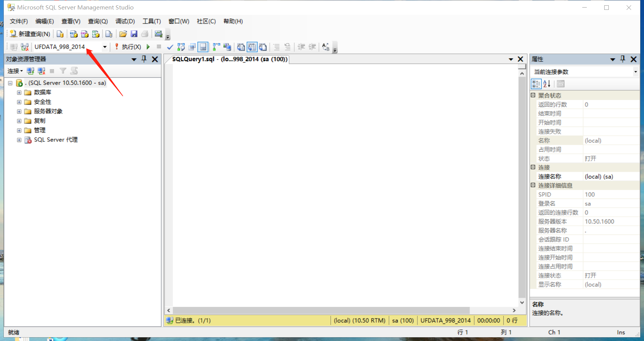Open the 连接 dropdown in Object Explorer
Image resolution: width=644 pixels, height=341 pixels.
15,71
